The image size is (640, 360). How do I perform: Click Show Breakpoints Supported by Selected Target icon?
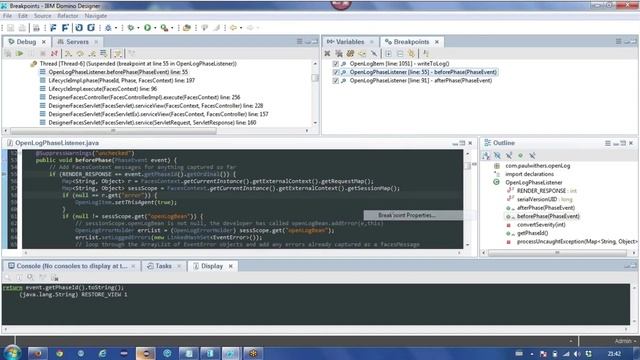tap(350, 53)
